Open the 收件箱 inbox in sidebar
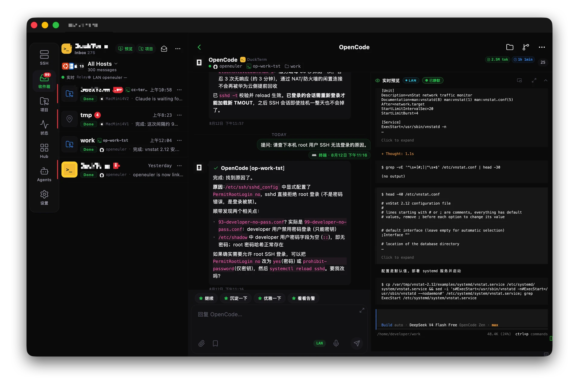This screenshot has height=392, width=579. 44,81
